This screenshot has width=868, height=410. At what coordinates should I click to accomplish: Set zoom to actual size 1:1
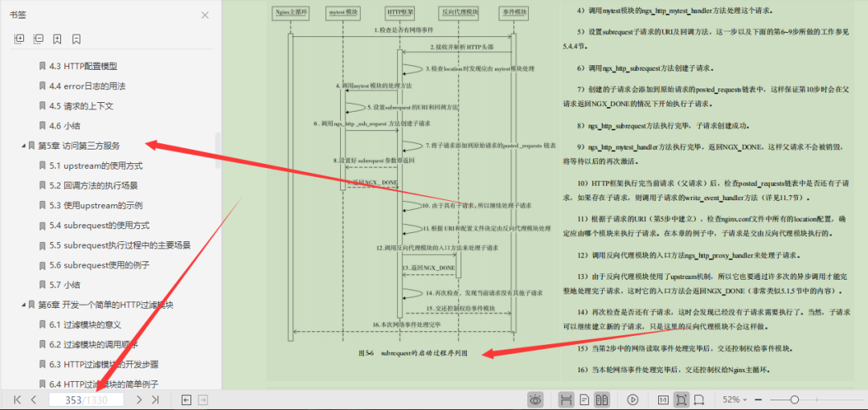point(663,400)
